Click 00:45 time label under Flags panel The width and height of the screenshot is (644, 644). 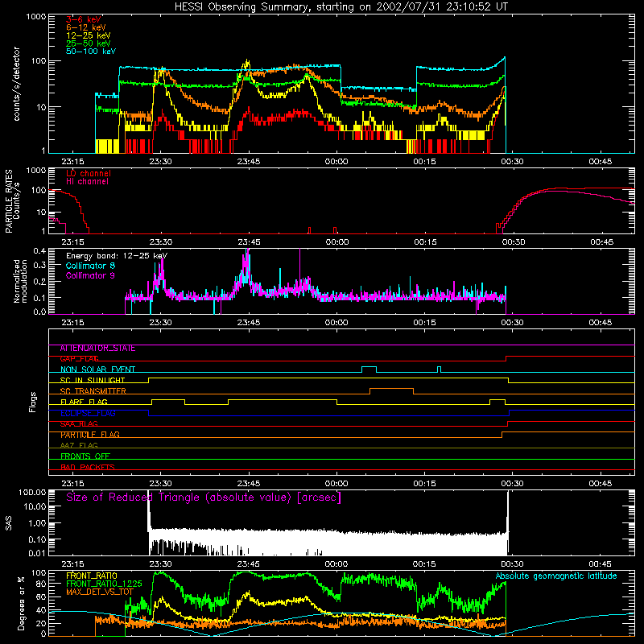600,484
